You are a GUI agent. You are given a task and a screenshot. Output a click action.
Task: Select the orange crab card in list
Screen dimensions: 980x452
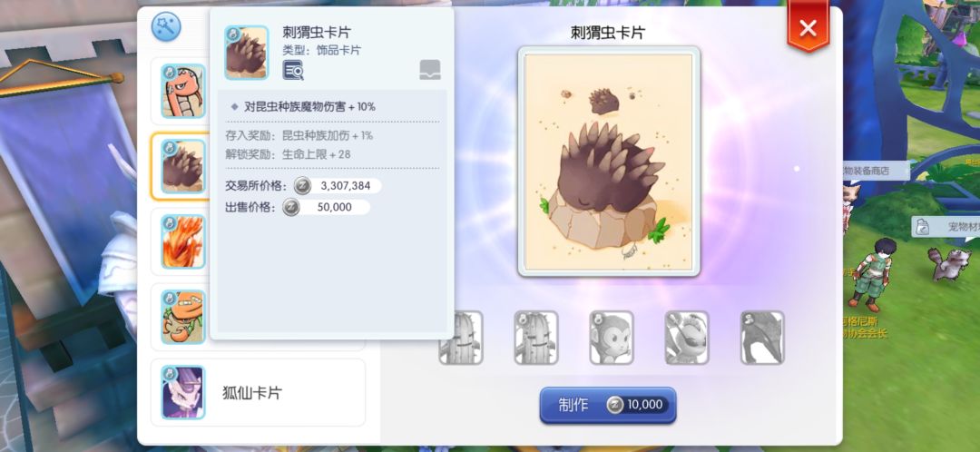(183, 317)
